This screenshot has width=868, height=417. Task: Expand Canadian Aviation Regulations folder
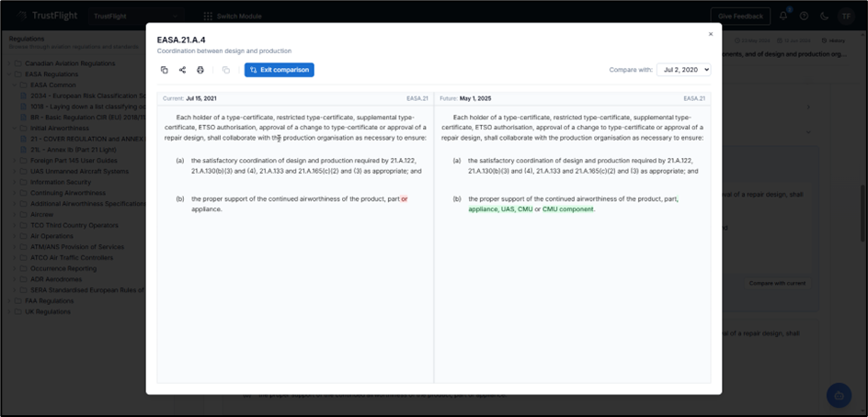tap(8, 63)
